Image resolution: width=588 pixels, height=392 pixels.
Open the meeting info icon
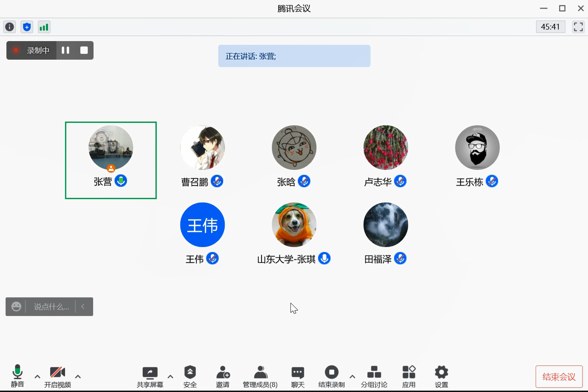9,27
